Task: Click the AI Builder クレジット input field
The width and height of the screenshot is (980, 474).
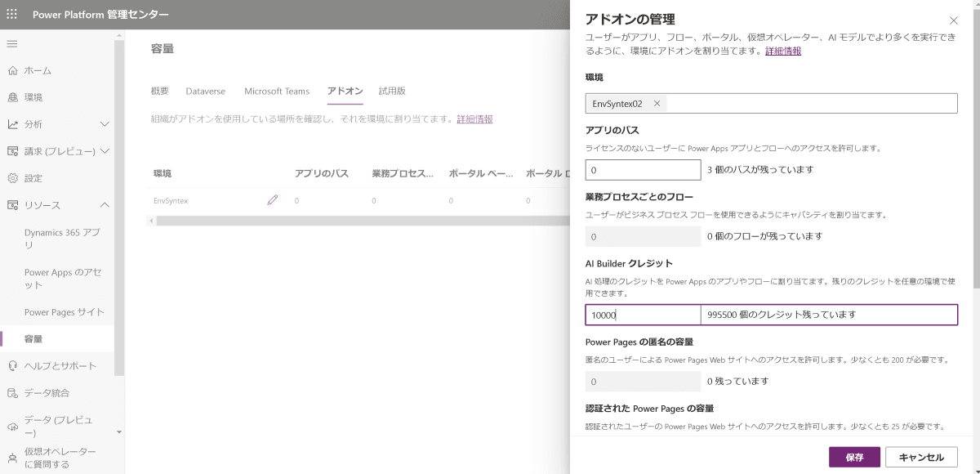Action: click(643, 315)
